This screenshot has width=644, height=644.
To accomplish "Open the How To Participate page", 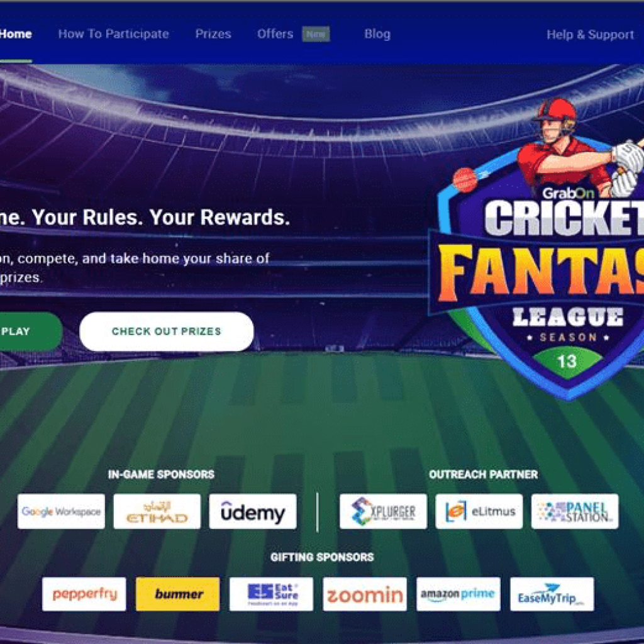I will pyautogui.click(x=113, y=34).
